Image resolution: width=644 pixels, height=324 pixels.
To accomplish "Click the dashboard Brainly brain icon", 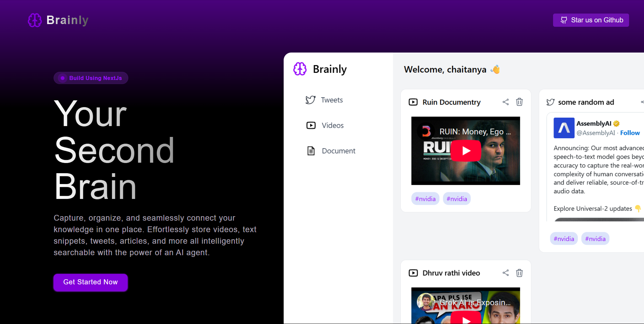I will 300,69.
